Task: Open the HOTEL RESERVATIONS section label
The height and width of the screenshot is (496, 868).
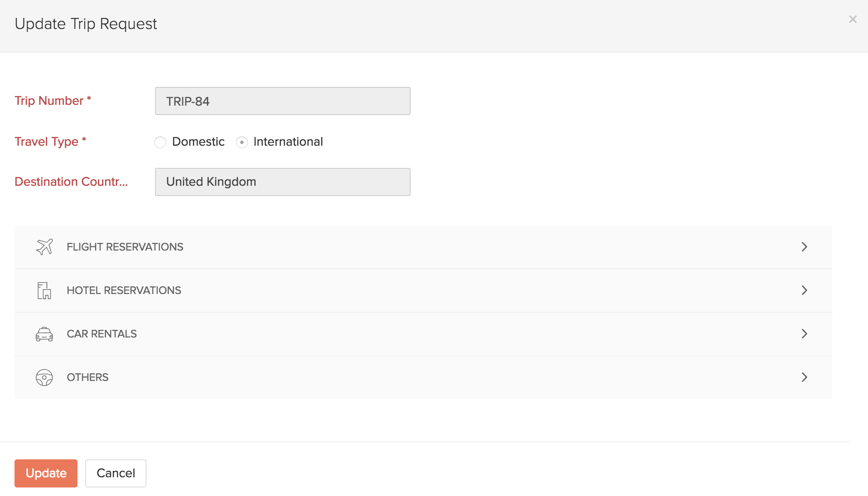Action: pos(124,291)
